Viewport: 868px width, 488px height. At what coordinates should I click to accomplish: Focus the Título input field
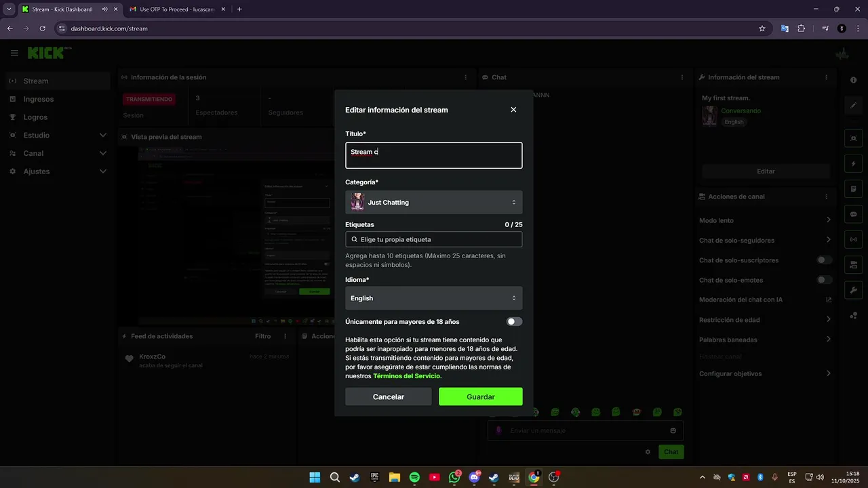(434, 155)
